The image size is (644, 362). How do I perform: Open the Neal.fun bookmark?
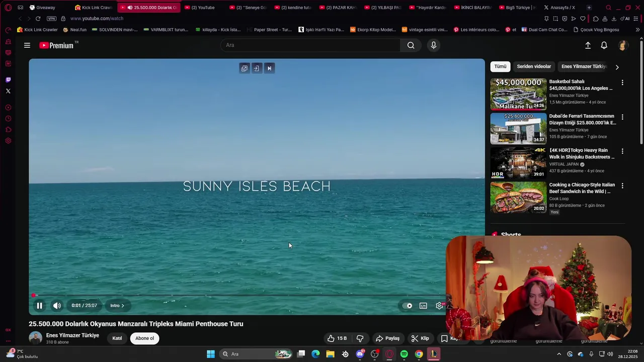click(75, 30)
